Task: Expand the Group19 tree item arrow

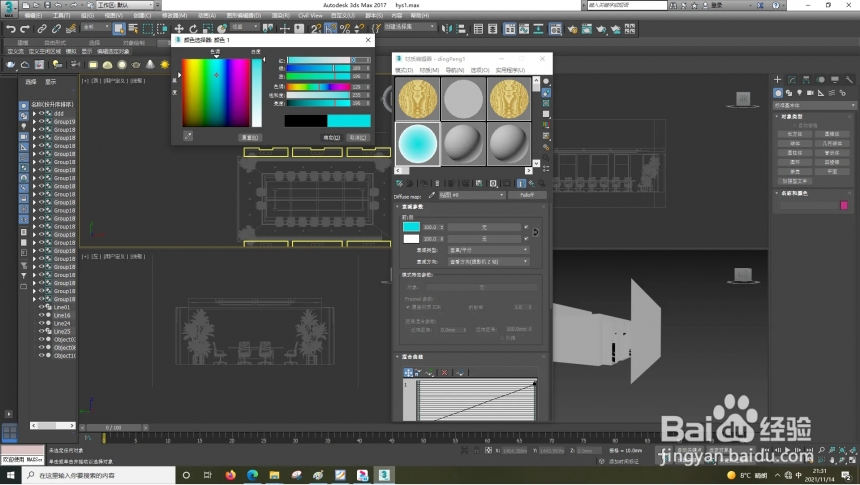Action: pyautogui.click(x=34, y=121)
